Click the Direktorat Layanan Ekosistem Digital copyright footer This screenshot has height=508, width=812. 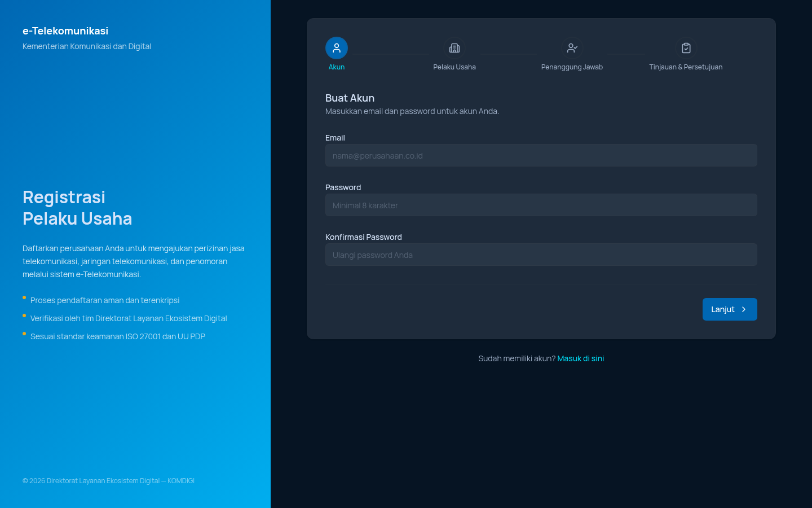[108, 481]
